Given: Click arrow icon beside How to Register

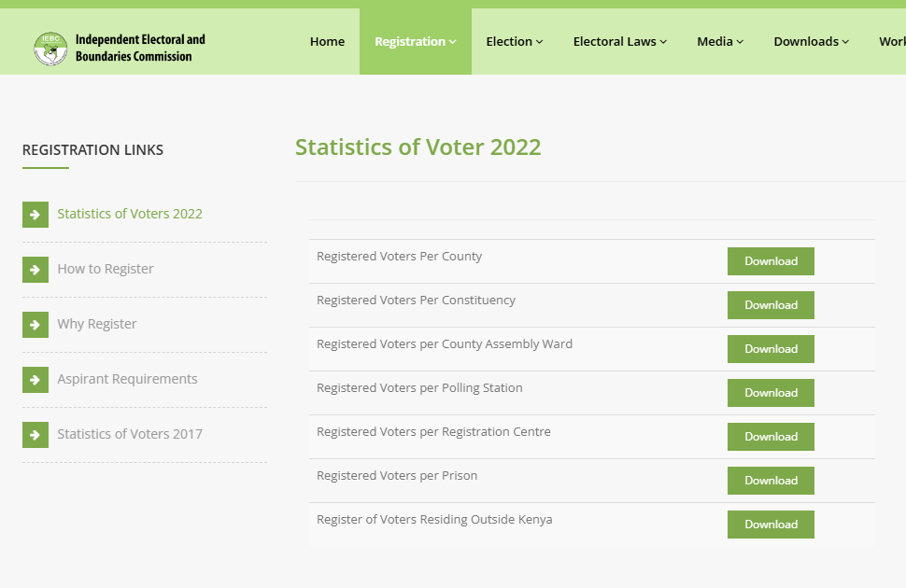Looking at the screenshot, I should click(35, 269).
